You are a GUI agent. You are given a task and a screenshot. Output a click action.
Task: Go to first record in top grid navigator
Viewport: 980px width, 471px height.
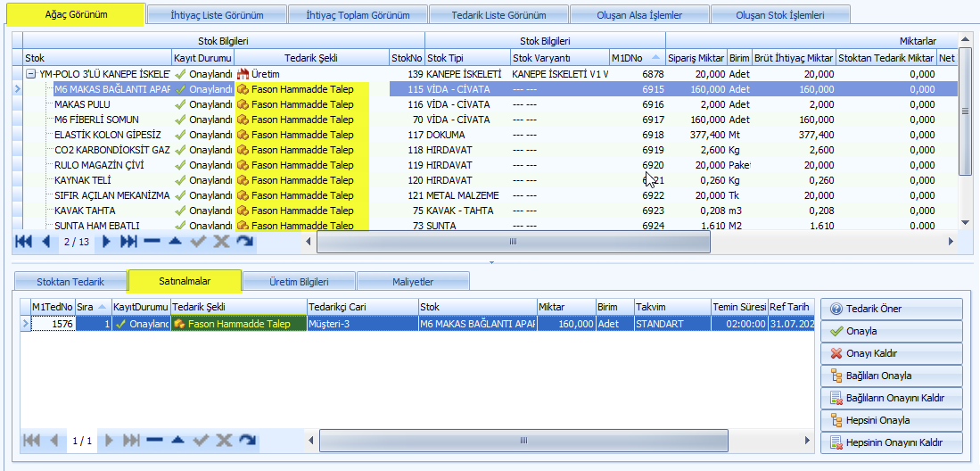(23, 242)
